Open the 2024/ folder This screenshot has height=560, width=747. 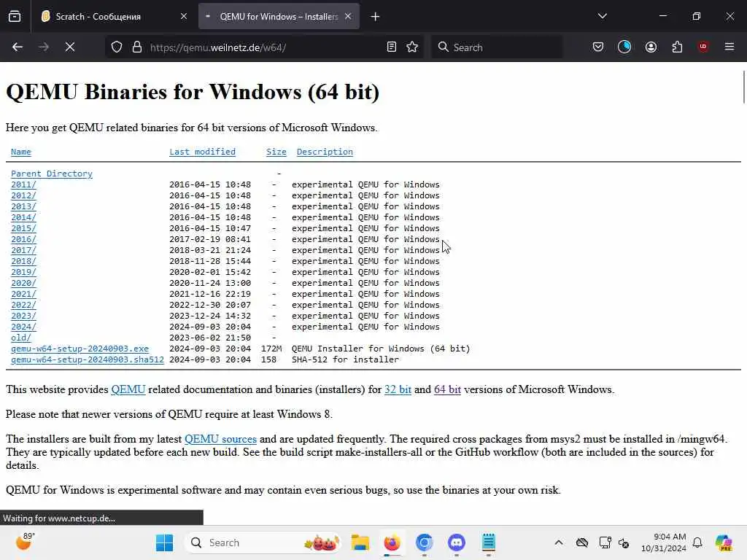pos(23,327)
